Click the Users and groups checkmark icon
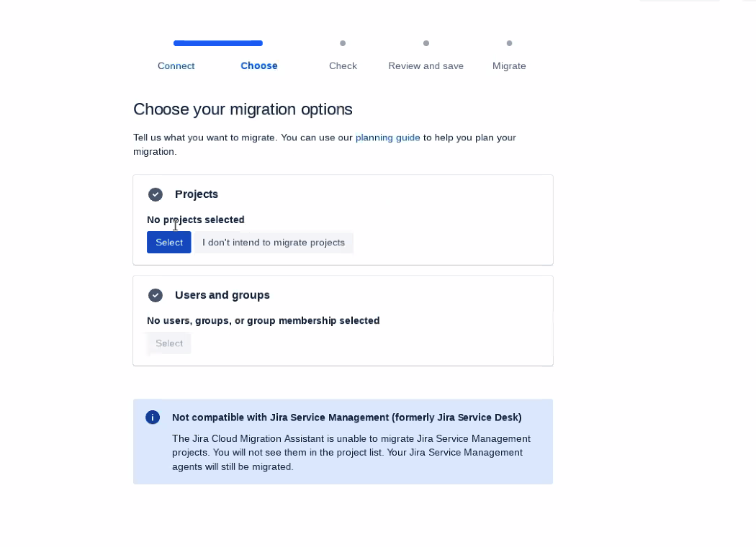 tap(156, 295)
